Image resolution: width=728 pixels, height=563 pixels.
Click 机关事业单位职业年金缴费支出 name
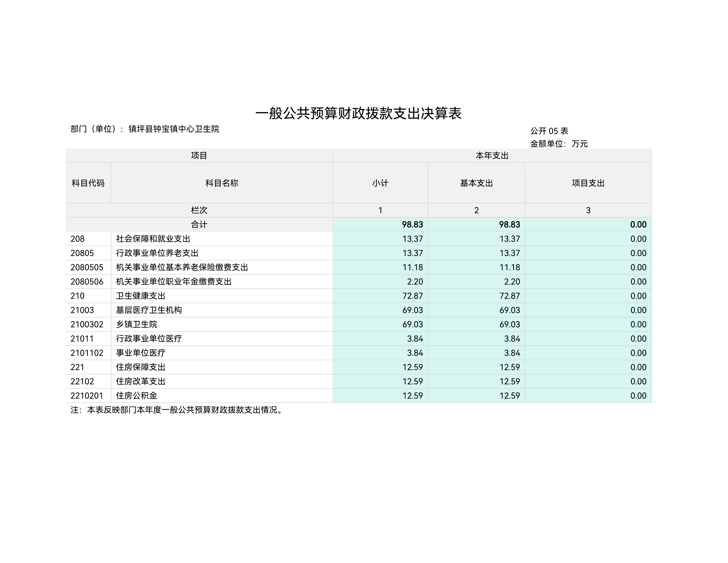click(x=174, y=281)
